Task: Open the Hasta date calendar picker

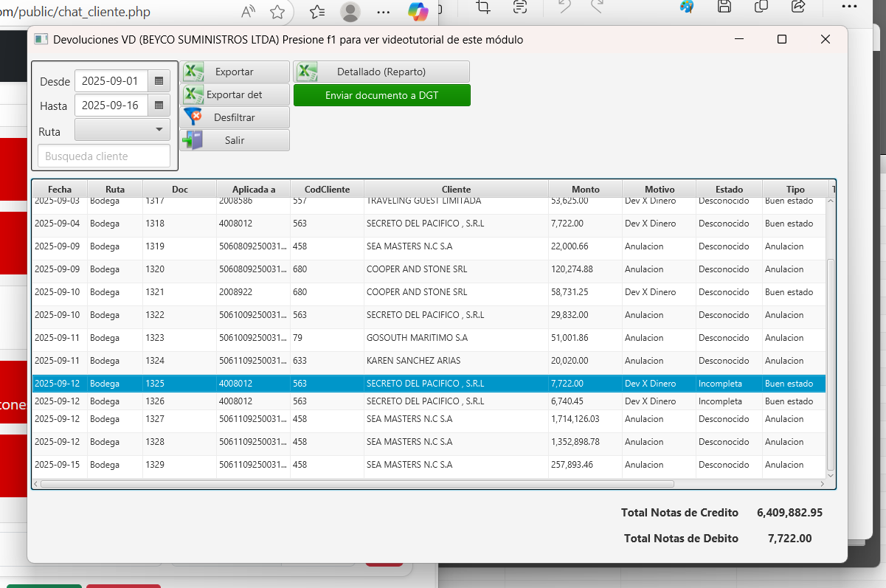Action: coord(159,106)
